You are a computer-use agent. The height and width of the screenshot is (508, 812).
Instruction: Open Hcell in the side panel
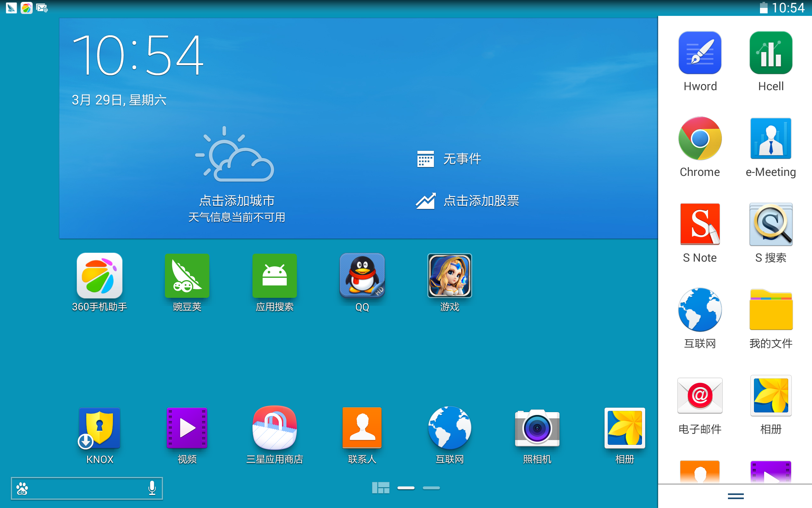[771, 53]
